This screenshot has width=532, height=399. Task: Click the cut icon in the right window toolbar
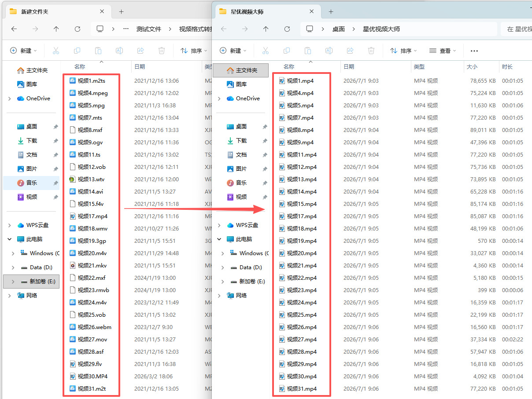coord(266,51)
